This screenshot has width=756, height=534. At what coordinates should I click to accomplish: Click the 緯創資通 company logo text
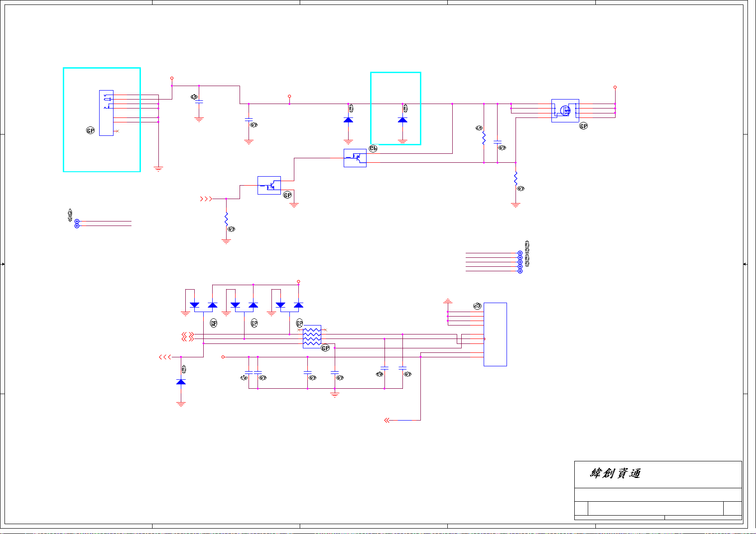[x=615, y=473]
